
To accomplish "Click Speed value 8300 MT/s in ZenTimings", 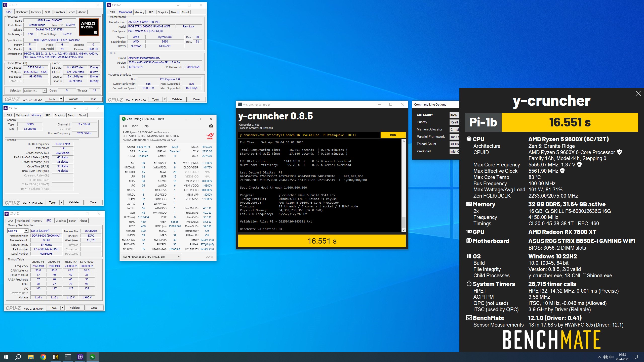I will coord(143,147).
